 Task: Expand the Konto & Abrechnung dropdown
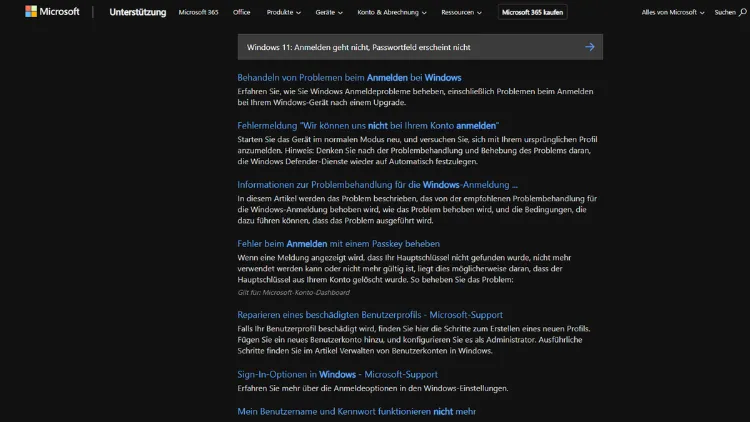click(392, 12)
